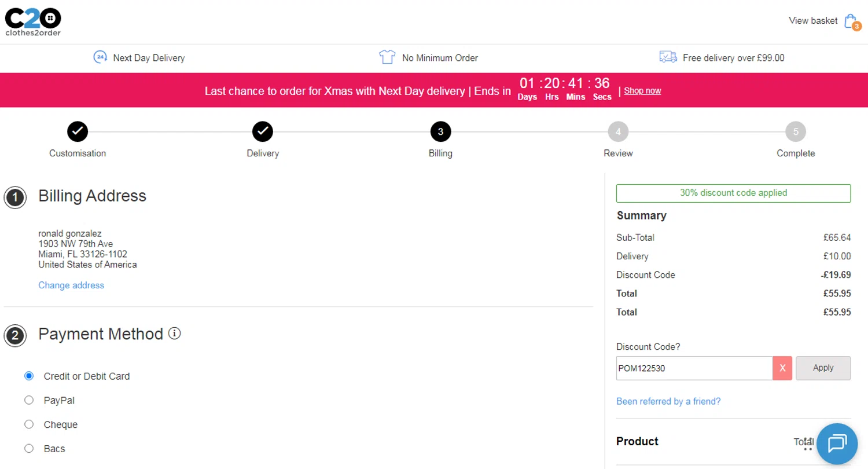Click the Sub-Total amount £65.64
The width and height of the screenshot is (868, 469).
pyautogui.click(x=837, y=237)
